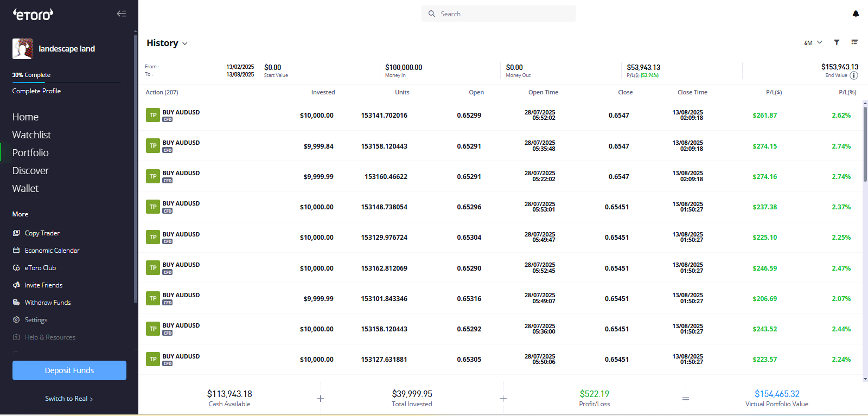Screen dimensions: 868x416
Task: Click End Value info icon
Action: 854,75
